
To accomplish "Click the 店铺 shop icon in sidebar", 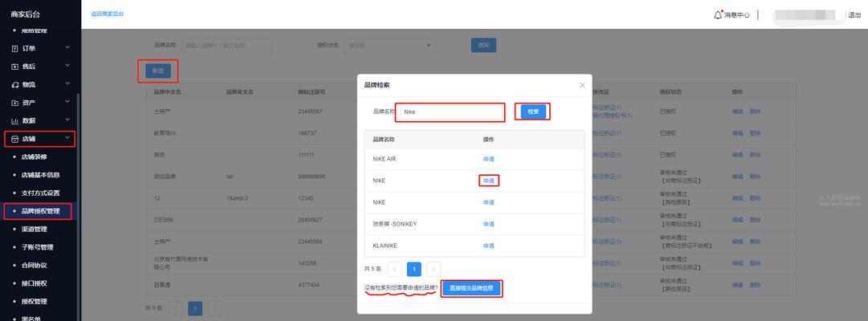I will pyautogui.click(x=14, y=139).
